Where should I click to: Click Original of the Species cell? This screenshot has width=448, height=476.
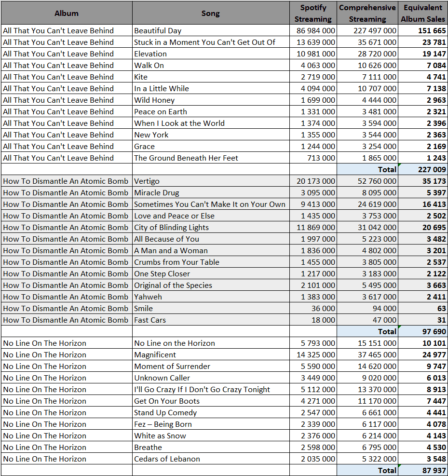tap(211, 285)
